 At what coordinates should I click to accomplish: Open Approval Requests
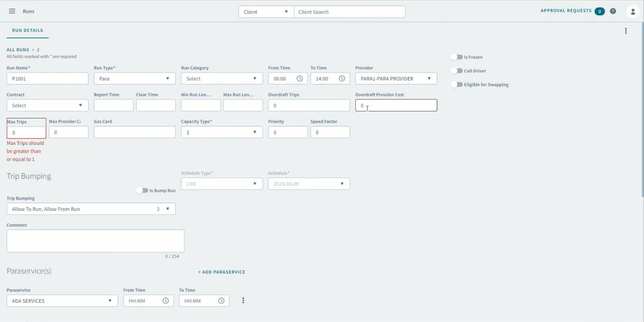coord(566,11)
